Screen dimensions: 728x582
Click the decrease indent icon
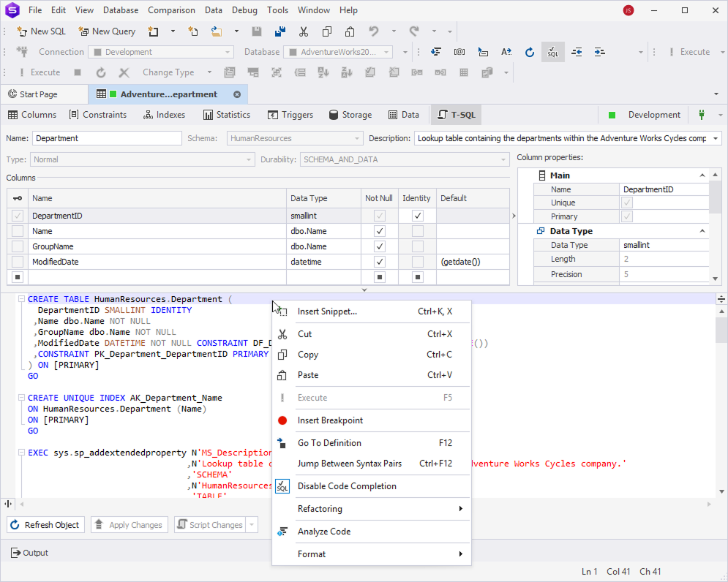(577, 52)
